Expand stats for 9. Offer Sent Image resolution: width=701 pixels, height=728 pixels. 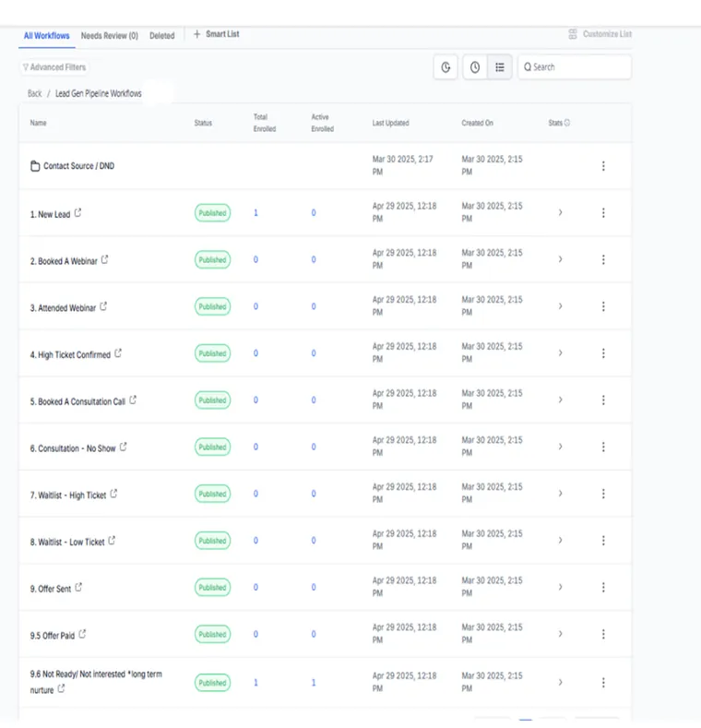560,588
